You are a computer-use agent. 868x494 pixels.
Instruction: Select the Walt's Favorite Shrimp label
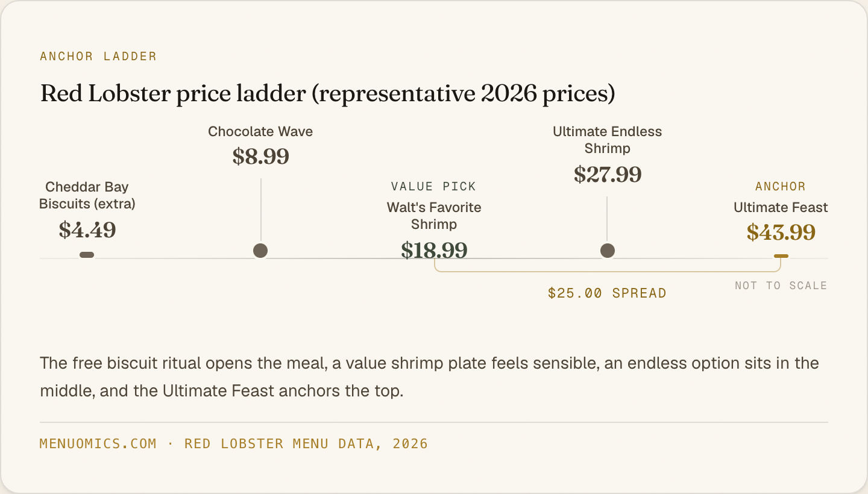click(434, 216)
